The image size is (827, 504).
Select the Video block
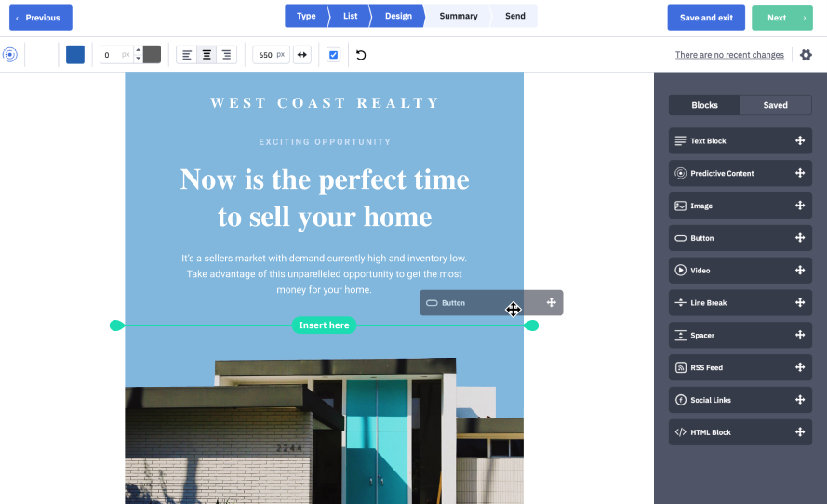[x=740, y=271]
